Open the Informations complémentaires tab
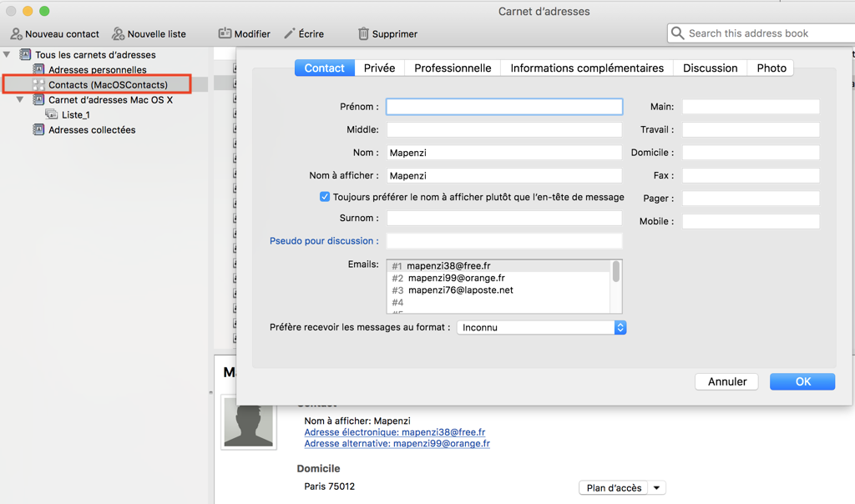The height and width of the screenshot is (504, 855). (x=587, y=68)
